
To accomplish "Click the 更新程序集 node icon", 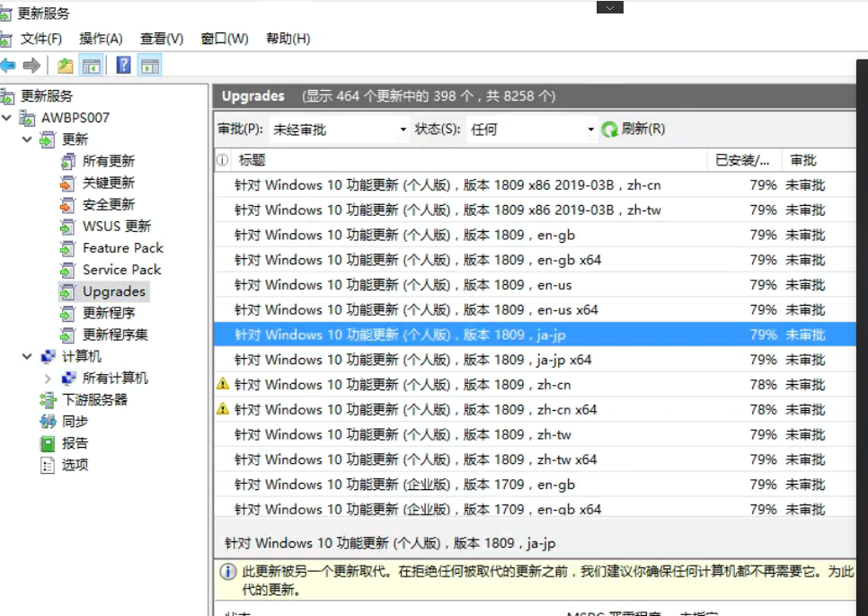I will (67, 335).
